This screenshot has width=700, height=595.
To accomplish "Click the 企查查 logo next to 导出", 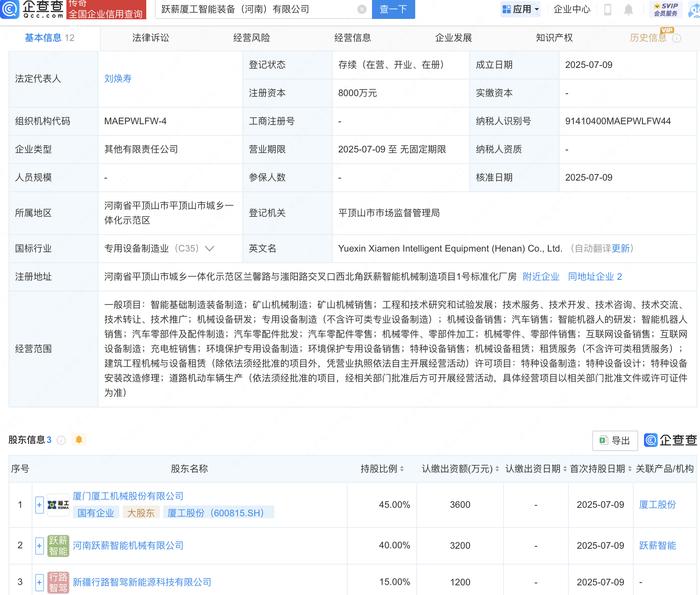I will [670, 441].
